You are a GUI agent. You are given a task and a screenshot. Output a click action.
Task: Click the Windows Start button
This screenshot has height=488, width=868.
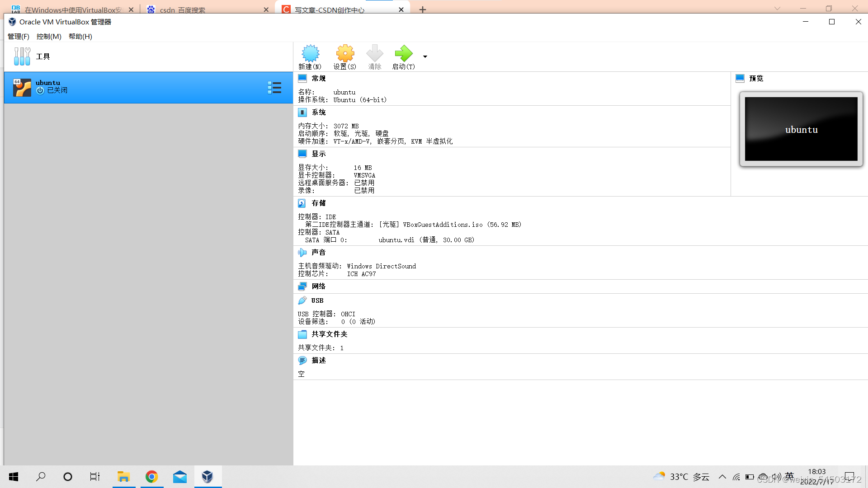pyautogui.click(x=13, y=477)
